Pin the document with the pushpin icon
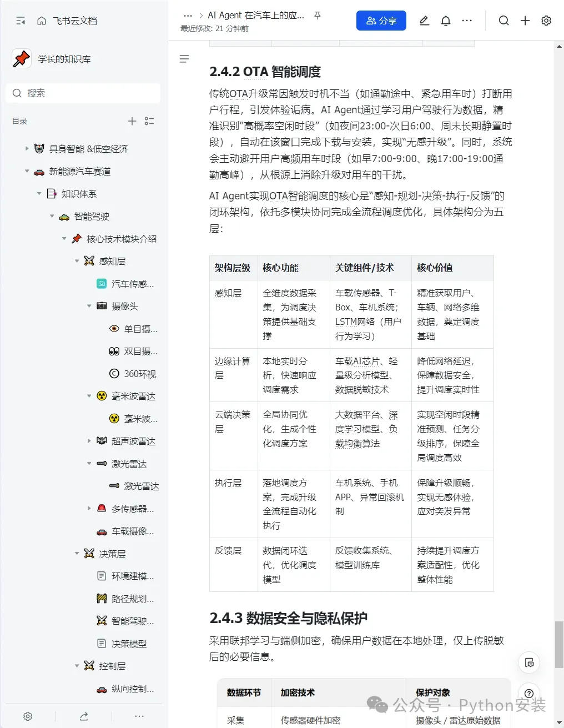564x728 pixels. (318, 16)
